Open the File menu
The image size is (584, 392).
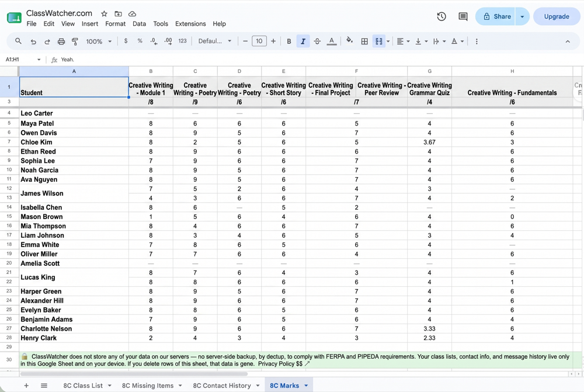coord(32,23)
